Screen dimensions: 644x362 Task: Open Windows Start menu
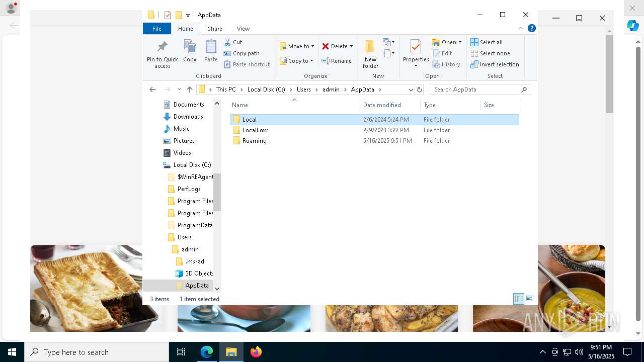[12, 352]
